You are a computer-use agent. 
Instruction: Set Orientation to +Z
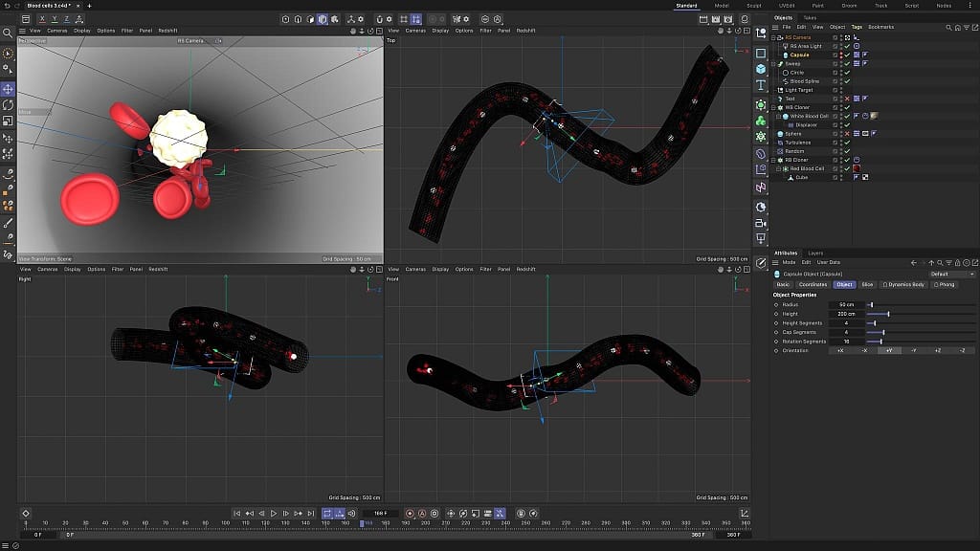click(938, 350)
